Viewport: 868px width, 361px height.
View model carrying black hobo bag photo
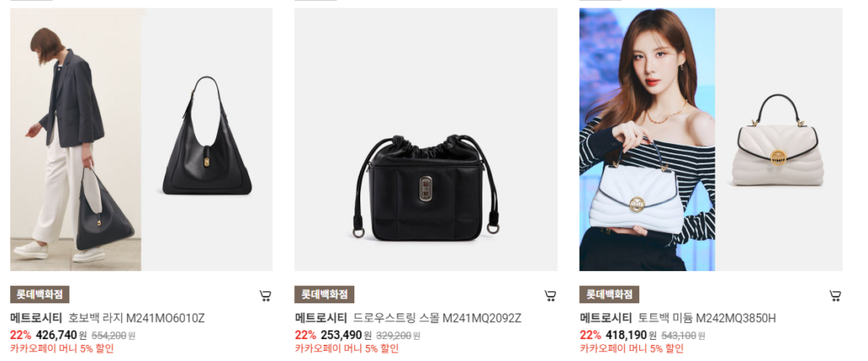click(75, 139)
